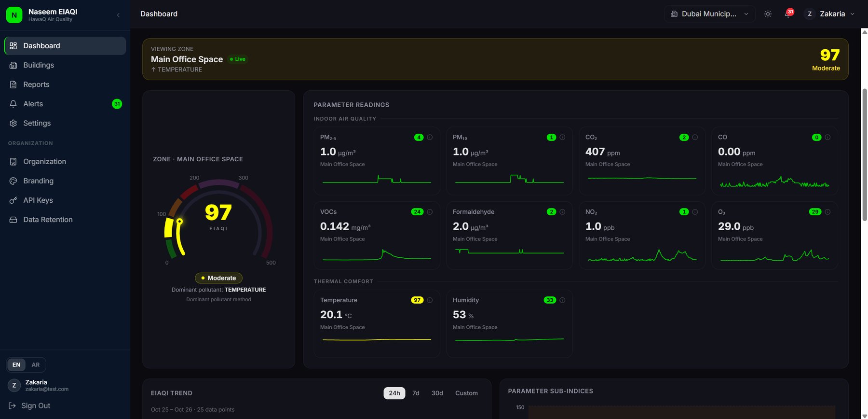Select the 30d trend range
The height and width of the screenshot is (419, 868).
click(x=437, y=393)
